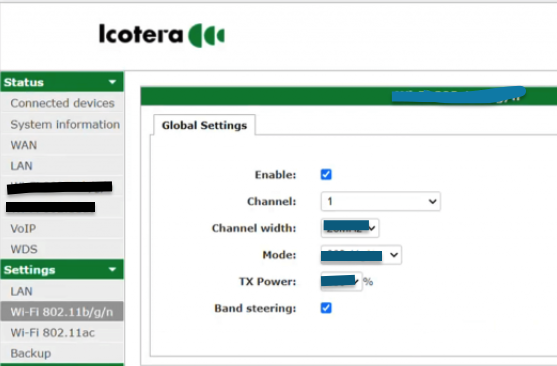Select Wi-Fi 802.11ac settings

(62, 333)
